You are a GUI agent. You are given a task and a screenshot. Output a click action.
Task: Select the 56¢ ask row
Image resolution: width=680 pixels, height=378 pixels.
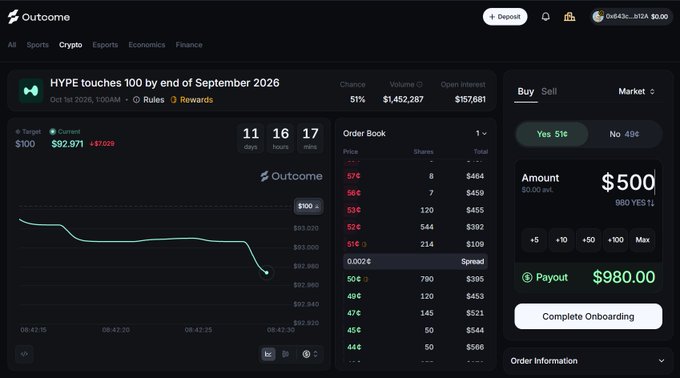coord(415,193)
